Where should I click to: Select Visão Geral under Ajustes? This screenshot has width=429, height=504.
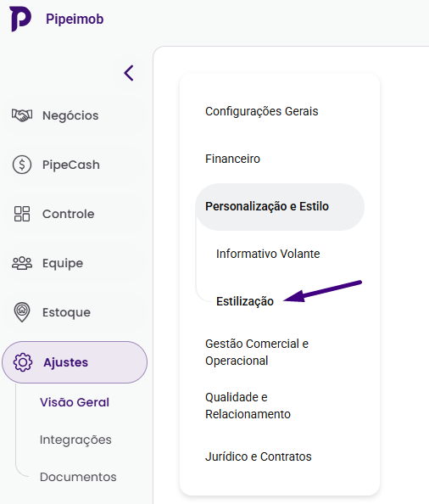tap(75, 402)
